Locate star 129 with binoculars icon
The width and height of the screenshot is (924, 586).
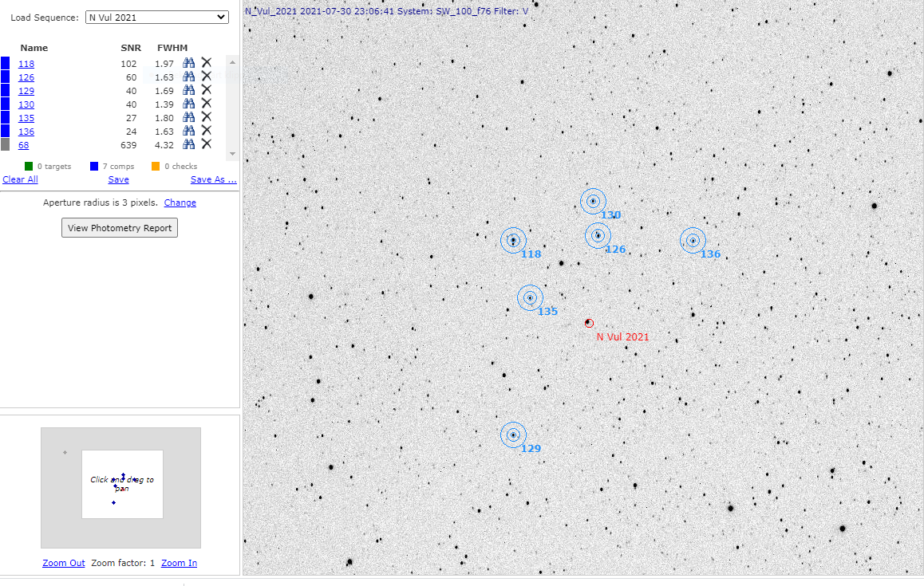point(189,90)
